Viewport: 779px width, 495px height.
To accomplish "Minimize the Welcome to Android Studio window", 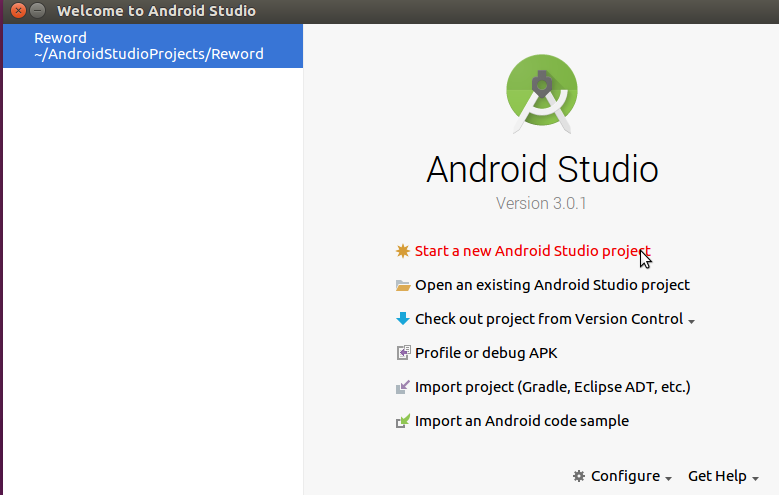I will [x=37, y=10].
